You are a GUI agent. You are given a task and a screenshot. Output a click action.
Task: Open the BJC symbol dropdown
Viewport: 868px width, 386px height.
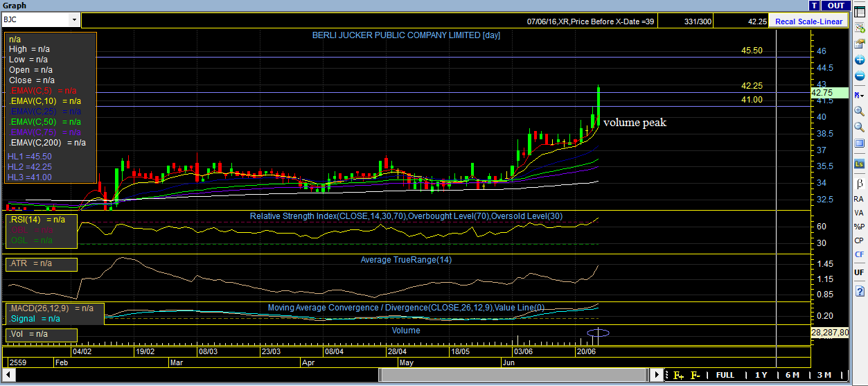point(74,20)
